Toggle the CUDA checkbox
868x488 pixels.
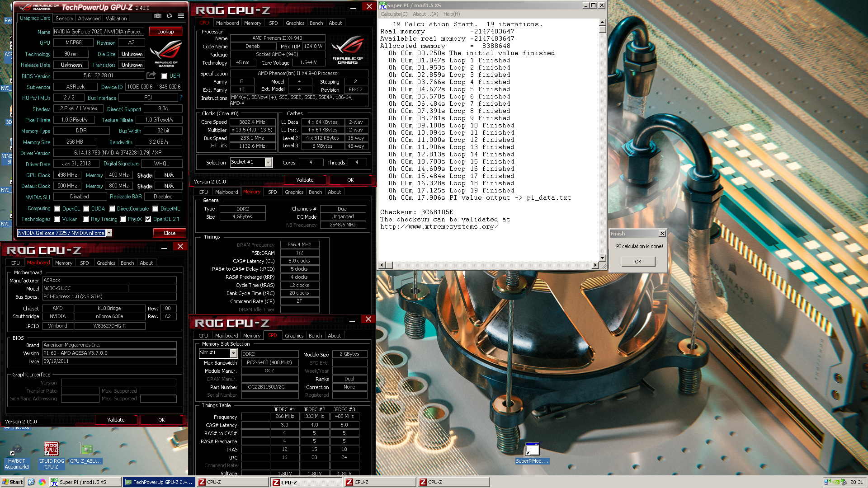pyautogui.click(x=86, y=209)
